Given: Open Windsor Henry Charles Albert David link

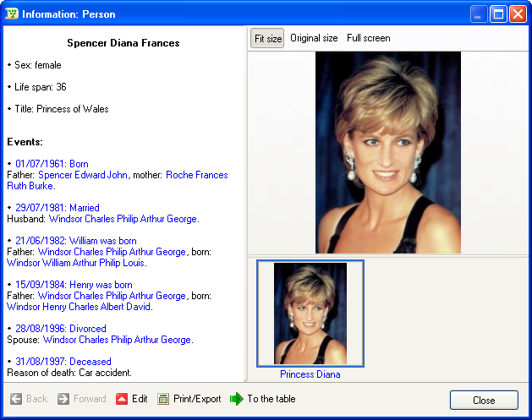Looking at the screenshot, I should point(79,307).
